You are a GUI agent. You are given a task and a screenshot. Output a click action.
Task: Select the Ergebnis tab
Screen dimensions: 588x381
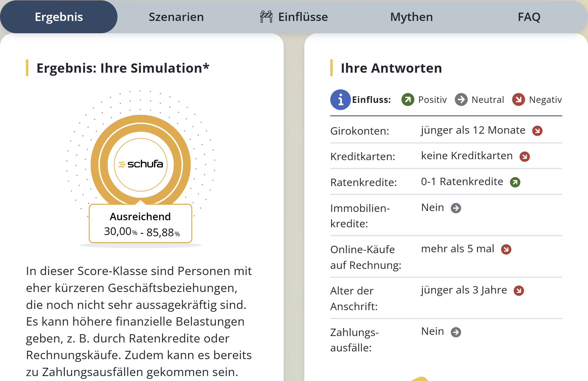59,17
